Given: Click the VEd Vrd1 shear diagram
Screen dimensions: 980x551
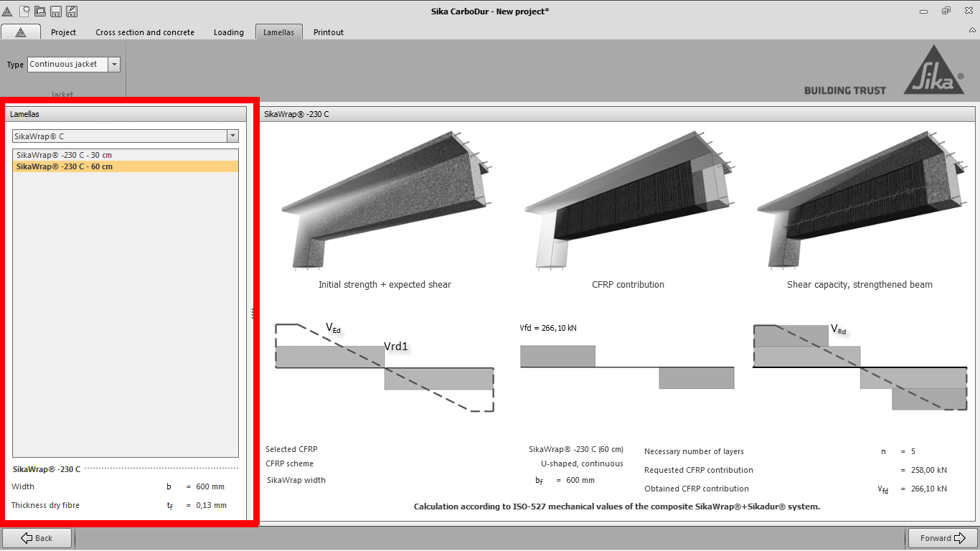Looking at the screenshot, I should 385,367.
